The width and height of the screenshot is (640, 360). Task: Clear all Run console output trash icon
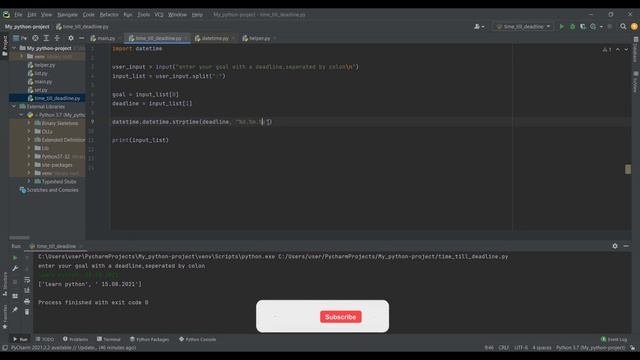27,312
